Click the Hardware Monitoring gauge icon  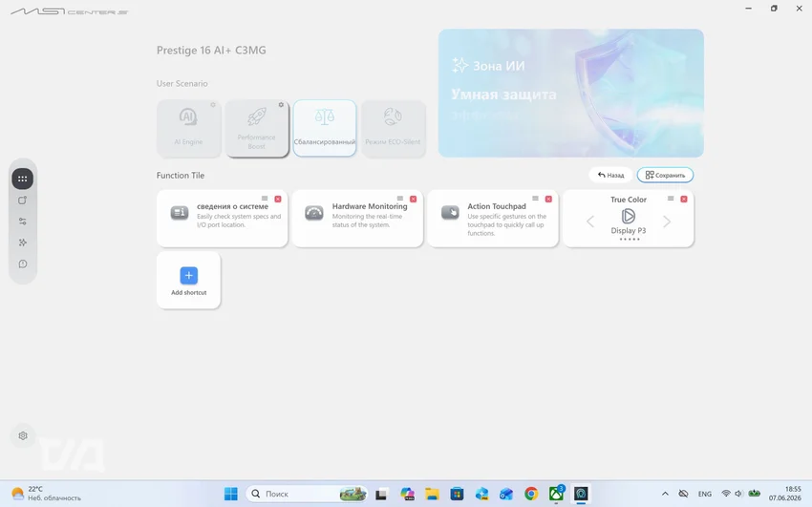pos(314,213)
